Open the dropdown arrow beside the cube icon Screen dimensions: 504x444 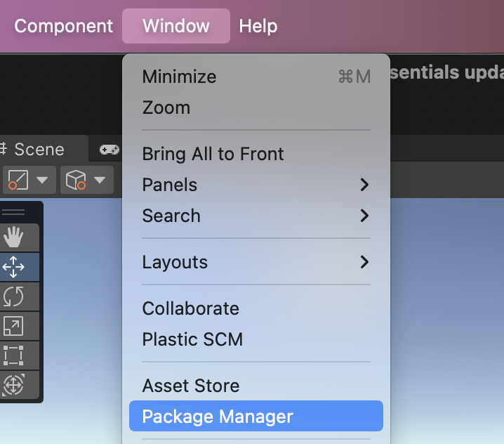point(100,180)
